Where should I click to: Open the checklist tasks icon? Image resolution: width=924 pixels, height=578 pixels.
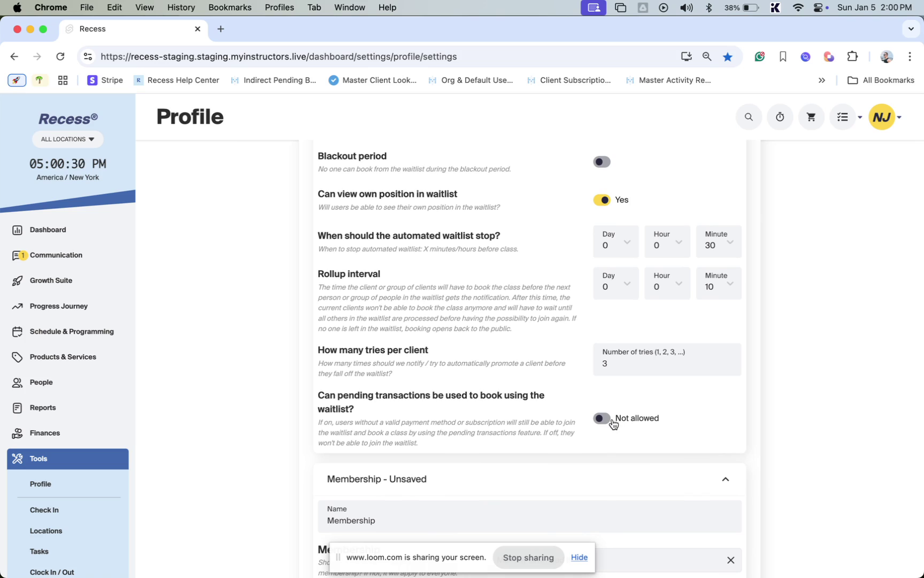(x=843, y=117)
